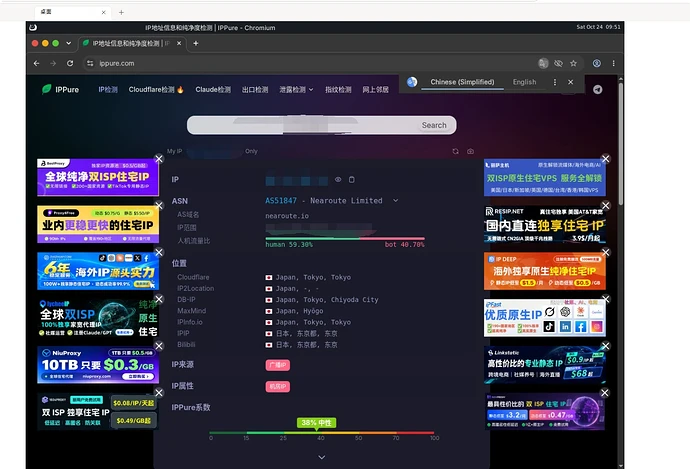Expand more details with bottom chevron
The image size is (690, 469).
322,458
